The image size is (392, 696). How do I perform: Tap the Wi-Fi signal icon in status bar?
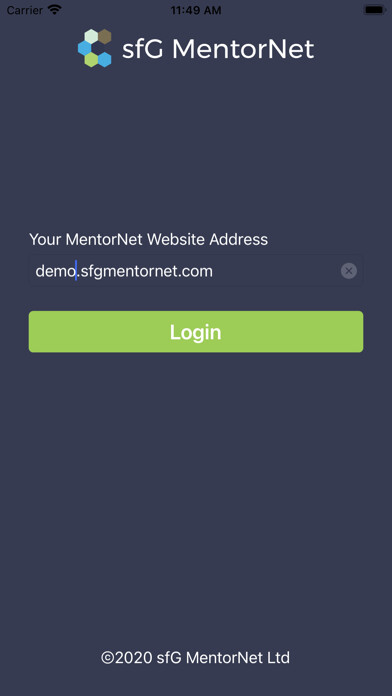[55, 10]
